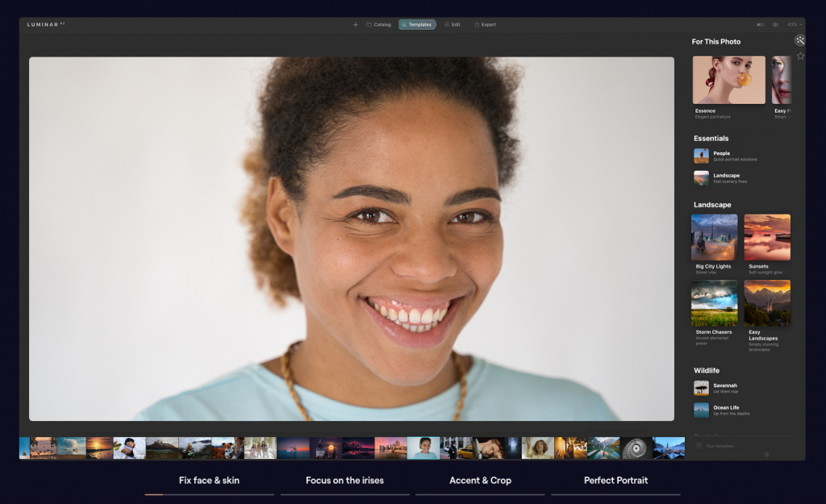
Task: Show the original photo with the eye icon
Action: coord(775,24)
